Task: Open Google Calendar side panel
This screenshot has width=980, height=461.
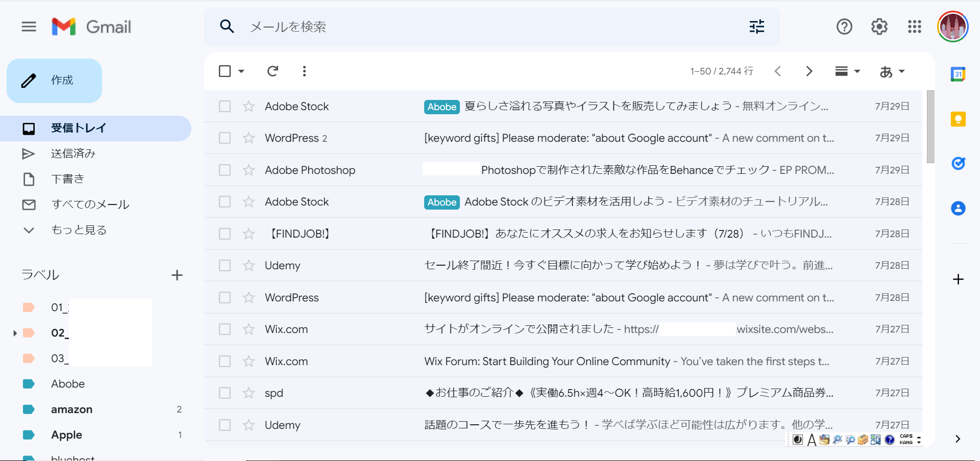Action: pyautogui.click(x=958, y=74)
